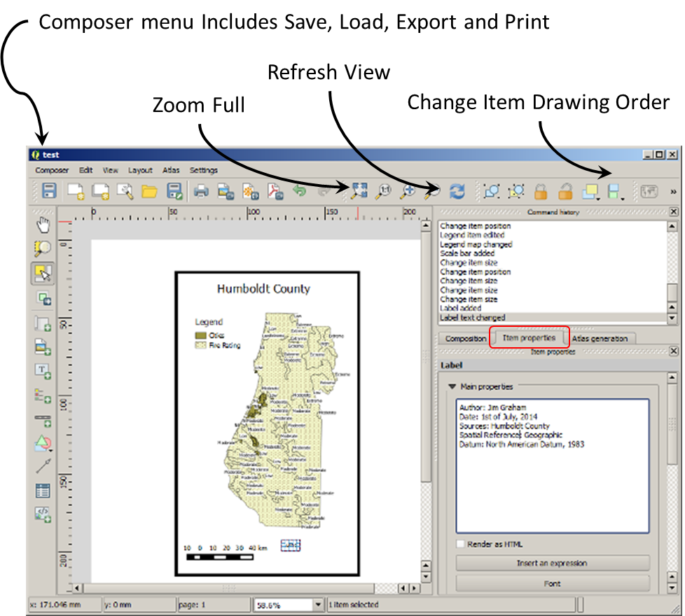Viewport: 685px width, 616px height.
Task: Switch to the Composition tab
Action: coord(465,339)
